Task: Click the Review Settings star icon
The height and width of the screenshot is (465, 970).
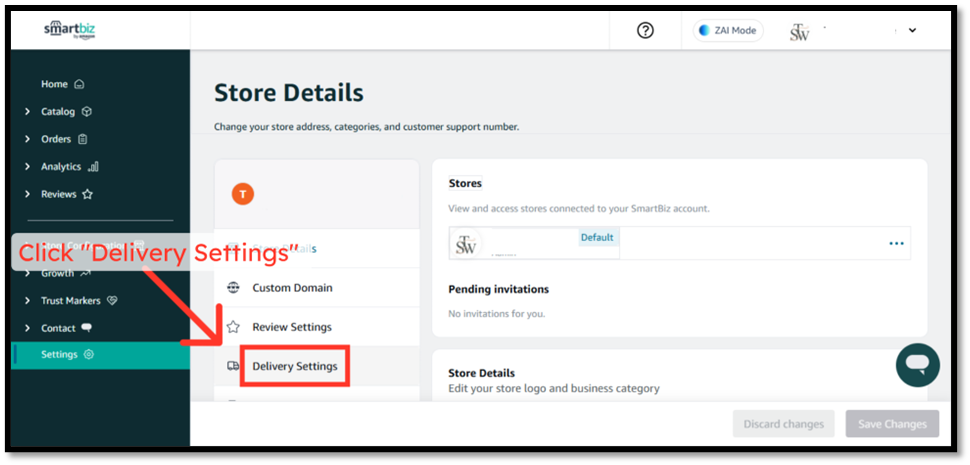Action: click(233, 327)
